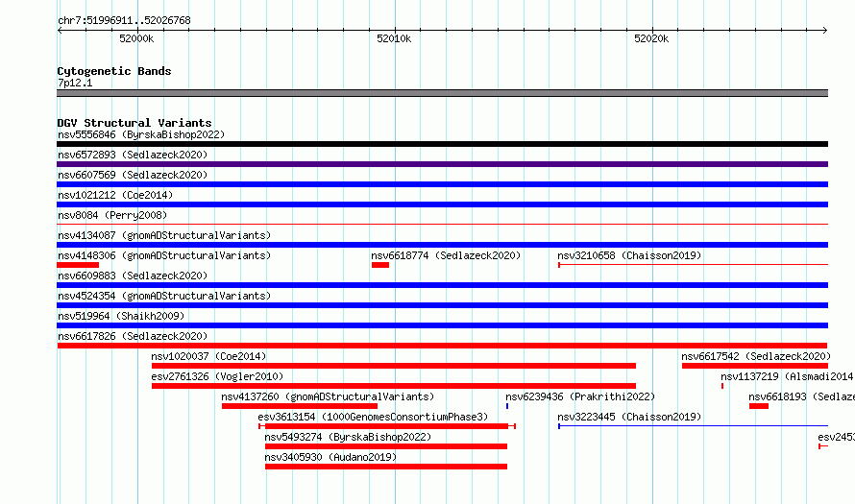
Task: Click the nsv1137219 (Alsmadi2014) label
Action: [x=787, y=376]
